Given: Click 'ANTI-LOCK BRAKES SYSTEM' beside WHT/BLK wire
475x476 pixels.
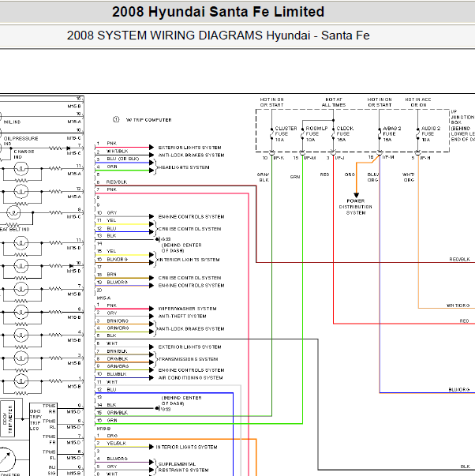Looking at the screenshot, I should [191, 156].
